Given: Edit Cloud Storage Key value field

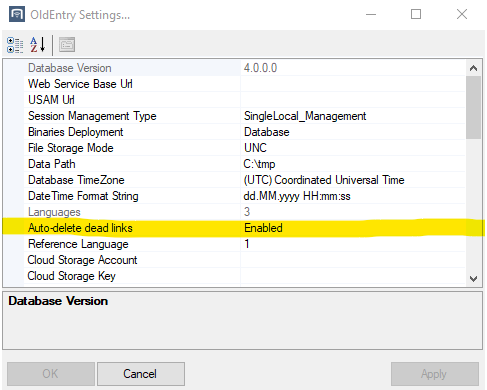Looking at the screenshot, I should coord(353,276).
